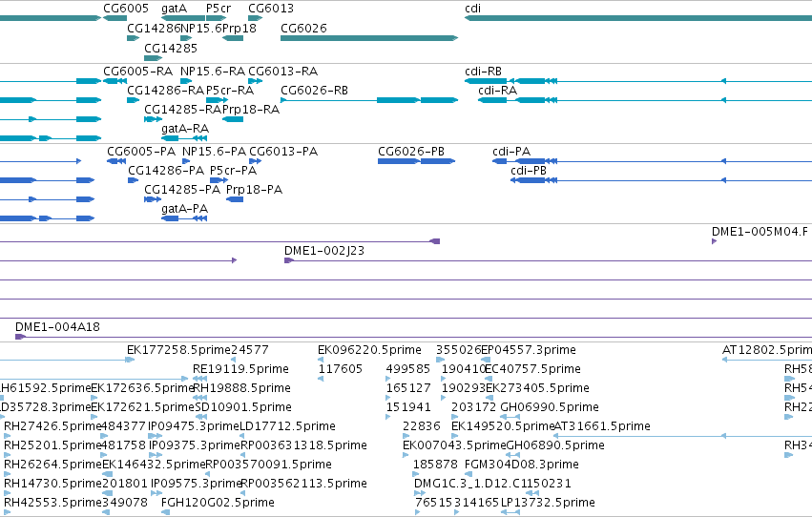Click protein Prp18-PA label
812x517 pixels.
(254, 190)
